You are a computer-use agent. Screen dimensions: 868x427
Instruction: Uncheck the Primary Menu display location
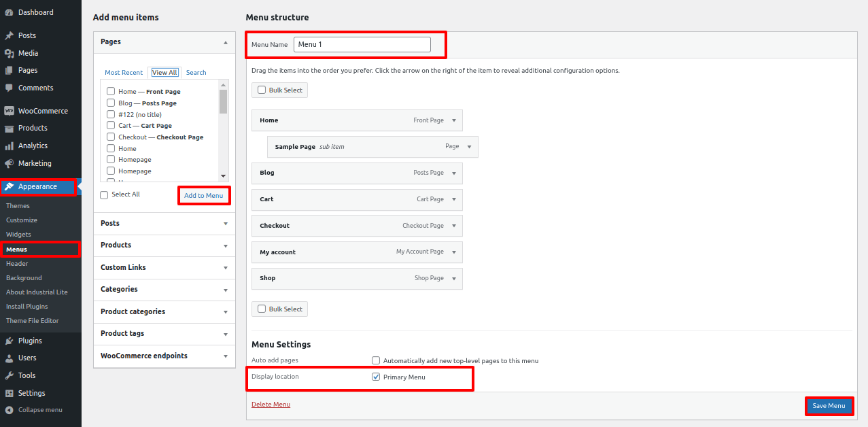tap(376, 377)
